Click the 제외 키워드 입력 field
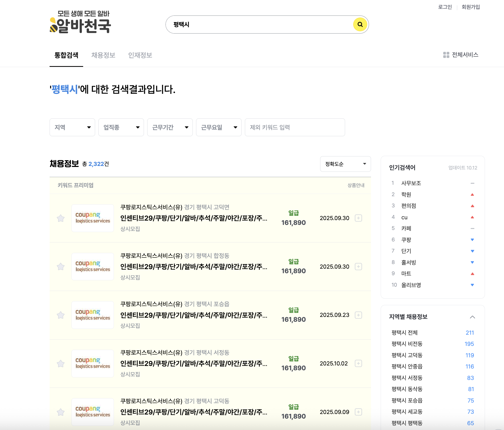This screenshot has height=430, width=504. pyautogui.click(x=294, y=127)
